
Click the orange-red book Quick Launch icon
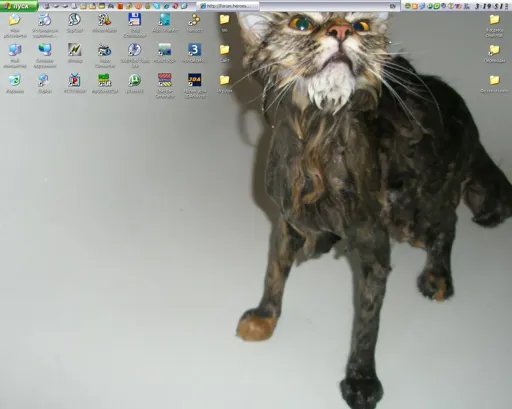(120, 6)
